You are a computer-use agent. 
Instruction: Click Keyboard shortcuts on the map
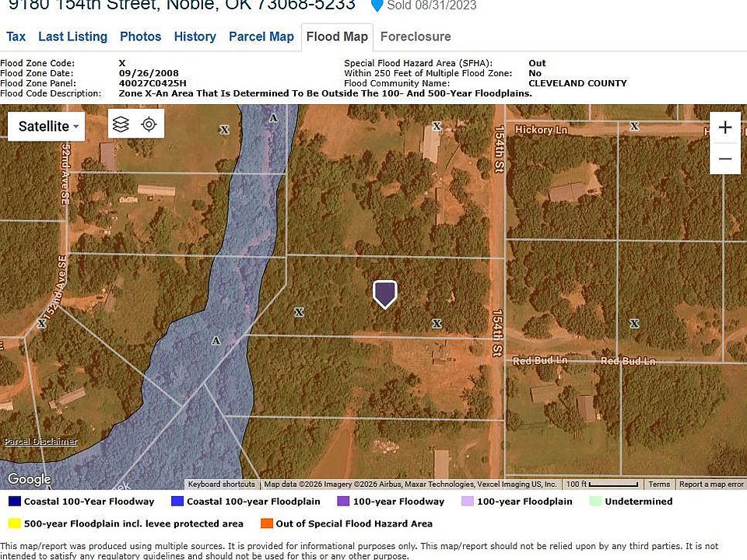click(x=222, y=485)
